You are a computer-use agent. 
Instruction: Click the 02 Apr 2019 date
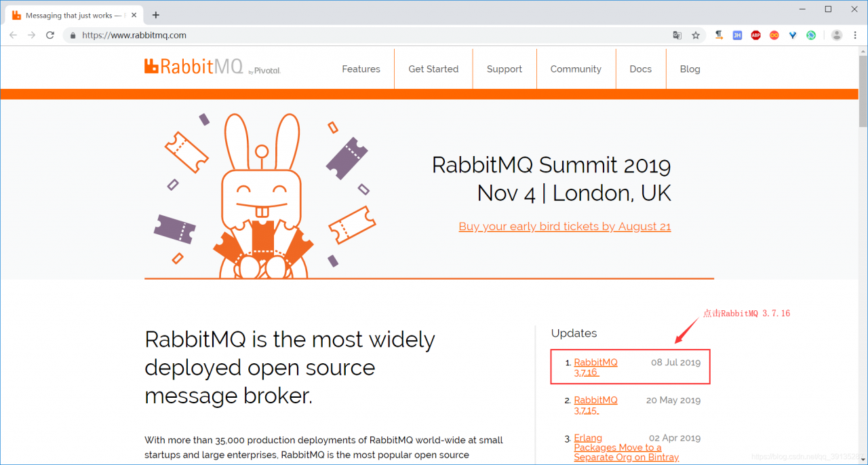pos(675,439)
